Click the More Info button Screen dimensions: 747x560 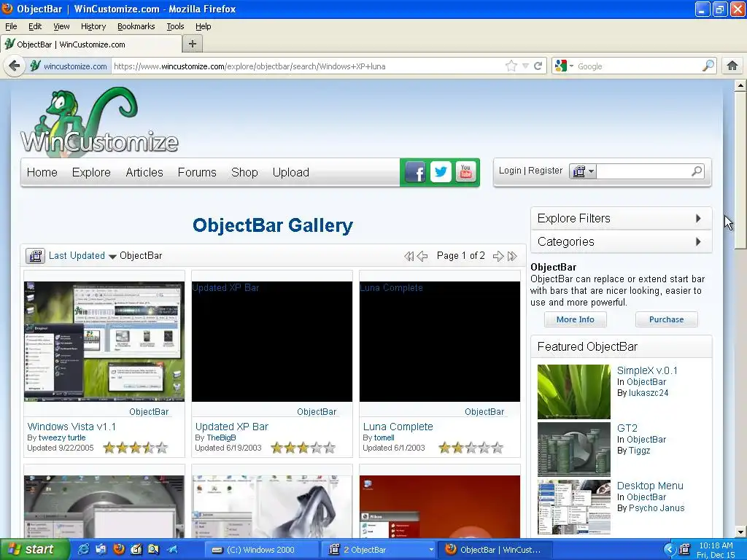[x=575, y=319]
